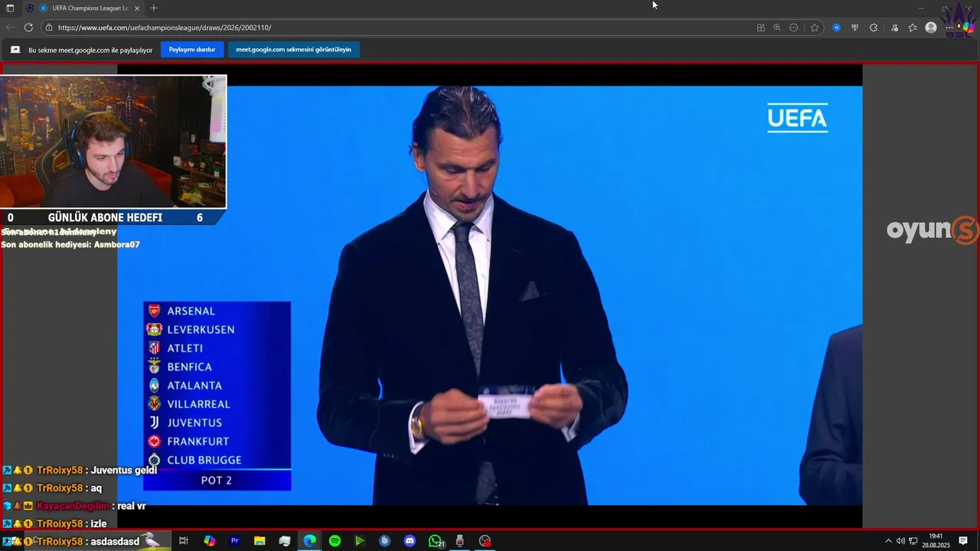Open Spotify from the taskbar
This screenshot has width=980, height=551.
pos(335,541)
